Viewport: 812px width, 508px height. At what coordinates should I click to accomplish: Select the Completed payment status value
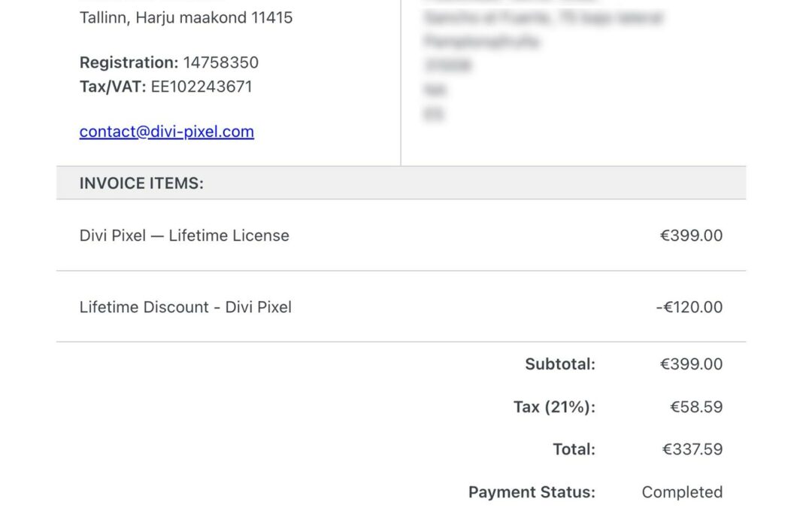pyautogui.click(x=682, y=492)
